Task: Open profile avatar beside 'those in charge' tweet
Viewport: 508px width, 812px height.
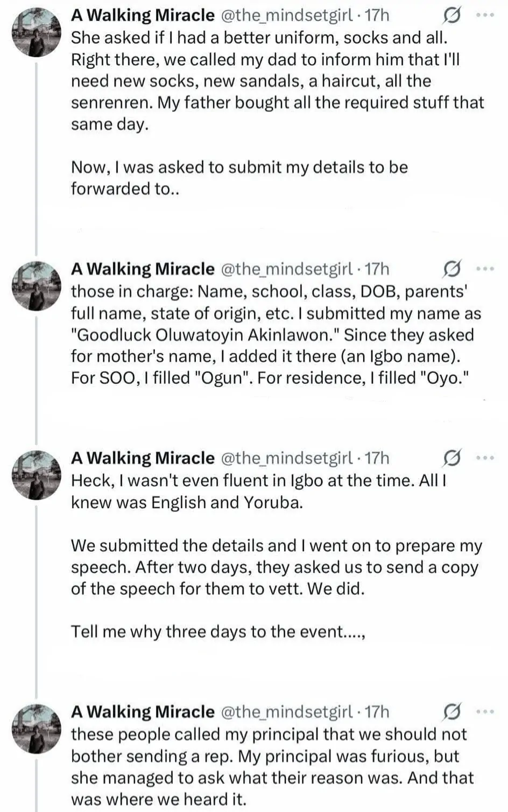Action: 37,285
